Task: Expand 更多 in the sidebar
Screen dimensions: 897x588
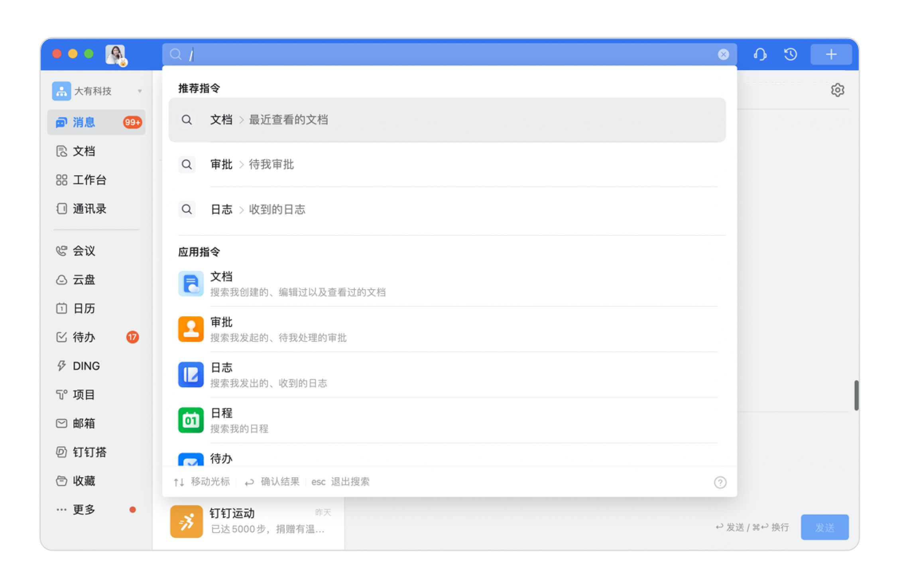Action: [96, 510]
